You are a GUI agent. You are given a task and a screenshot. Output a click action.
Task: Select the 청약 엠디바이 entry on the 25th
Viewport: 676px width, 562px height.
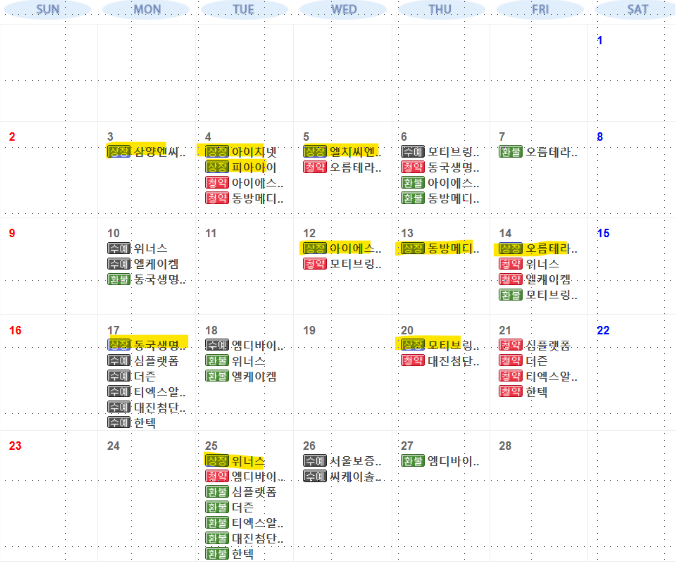[244, 476]
